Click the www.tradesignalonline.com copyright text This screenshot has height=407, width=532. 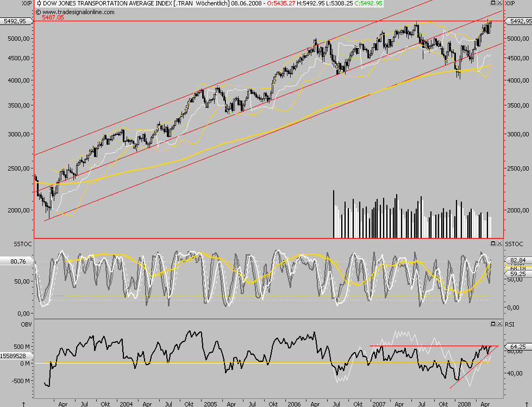76,12
